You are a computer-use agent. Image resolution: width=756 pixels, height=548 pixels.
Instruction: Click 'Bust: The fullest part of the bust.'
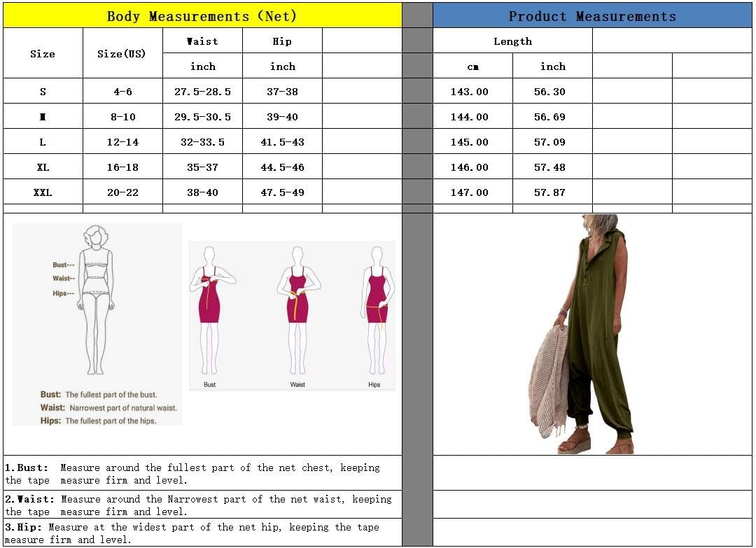(x=99, y=394)
